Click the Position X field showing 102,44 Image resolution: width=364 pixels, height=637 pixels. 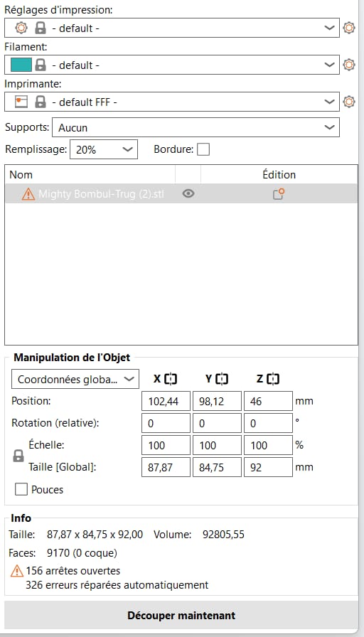pyautogui.click(x=166, y=402)
